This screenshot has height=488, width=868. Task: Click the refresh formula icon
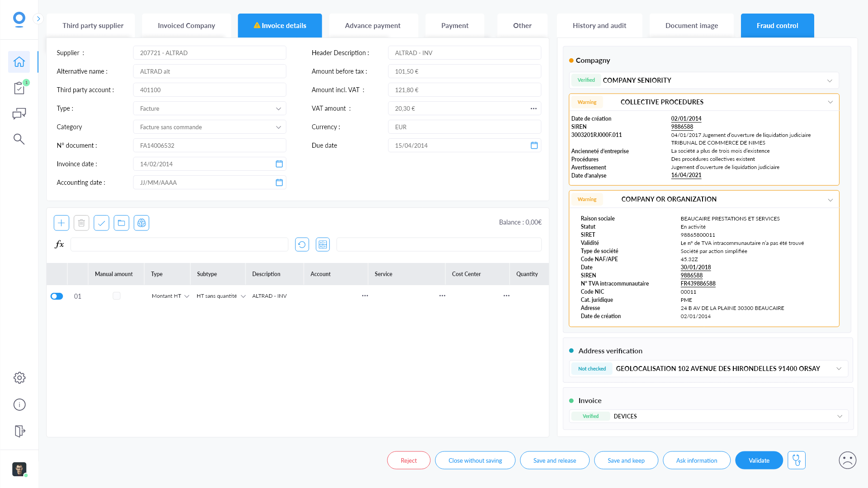302,244
